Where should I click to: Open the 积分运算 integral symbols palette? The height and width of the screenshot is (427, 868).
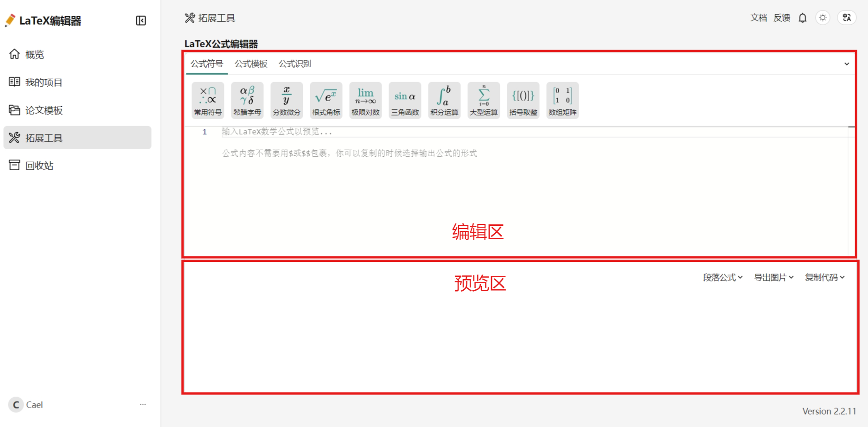click(444, 100)
